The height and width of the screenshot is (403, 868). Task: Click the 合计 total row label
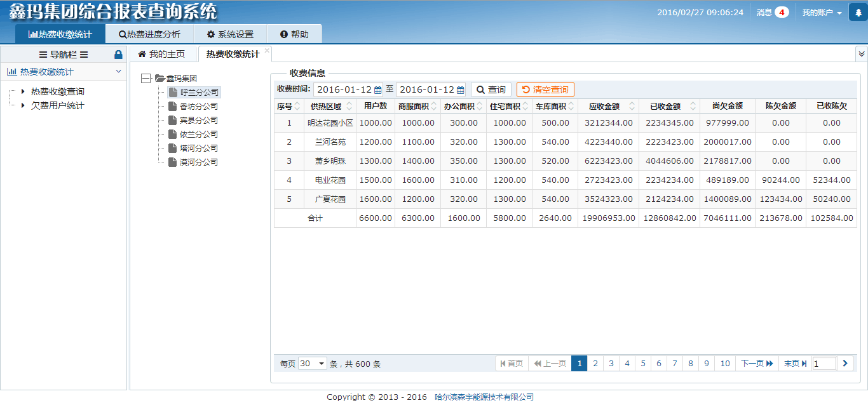tap(315, 218)
